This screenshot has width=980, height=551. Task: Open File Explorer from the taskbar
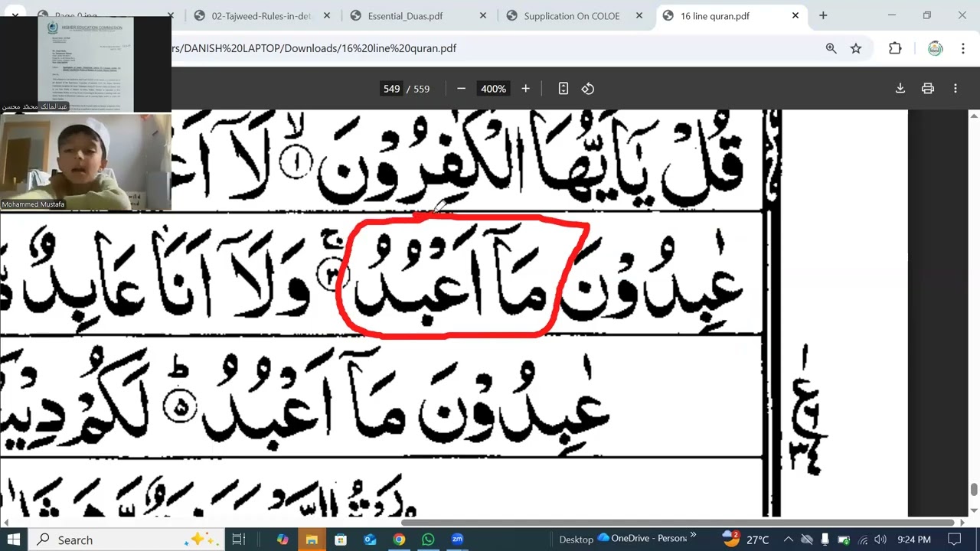click(312, 540)
